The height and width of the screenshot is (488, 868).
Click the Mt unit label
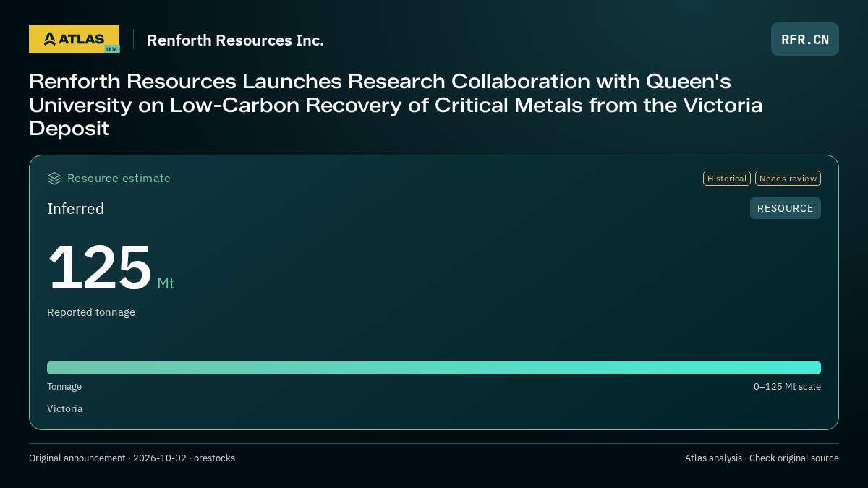(166, 283)
